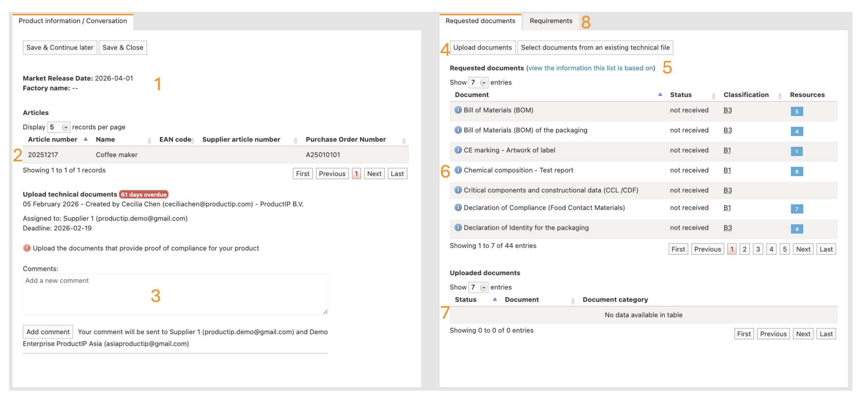Open resources badge 1 for CE marking

796,152
